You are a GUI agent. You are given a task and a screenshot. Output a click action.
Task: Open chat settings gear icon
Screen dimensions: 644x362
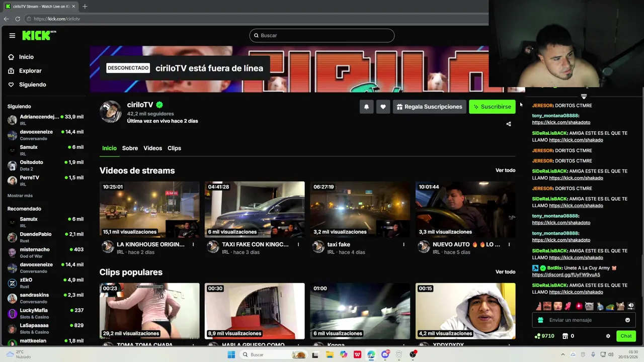(608, 336)
